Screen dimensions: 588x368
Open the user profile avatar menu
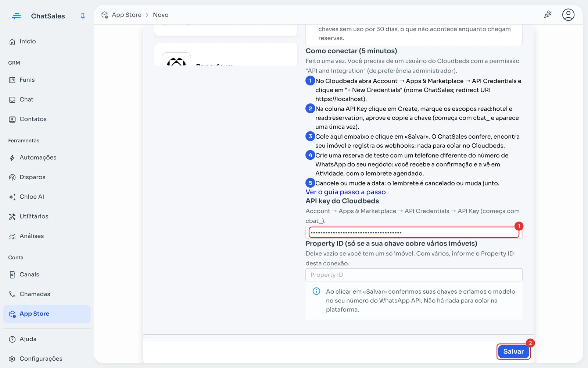point(568,15)
